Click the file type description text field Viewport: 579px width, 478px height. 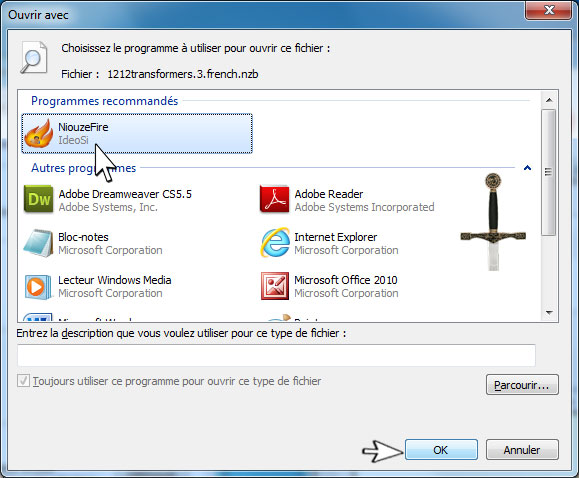click(276, 355)
